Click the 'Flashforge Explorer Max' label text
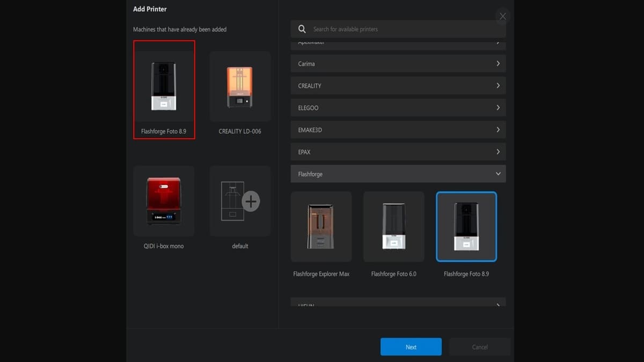This screenshot has width=644, height=362. tap(321, 274)
